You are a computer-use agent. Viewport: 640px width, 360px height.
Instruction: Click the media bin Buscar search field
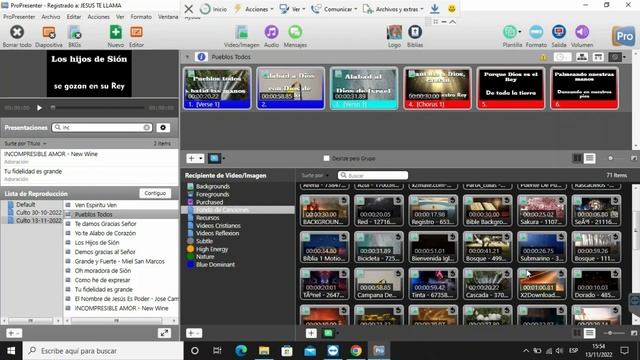click(x=373, y=175)
